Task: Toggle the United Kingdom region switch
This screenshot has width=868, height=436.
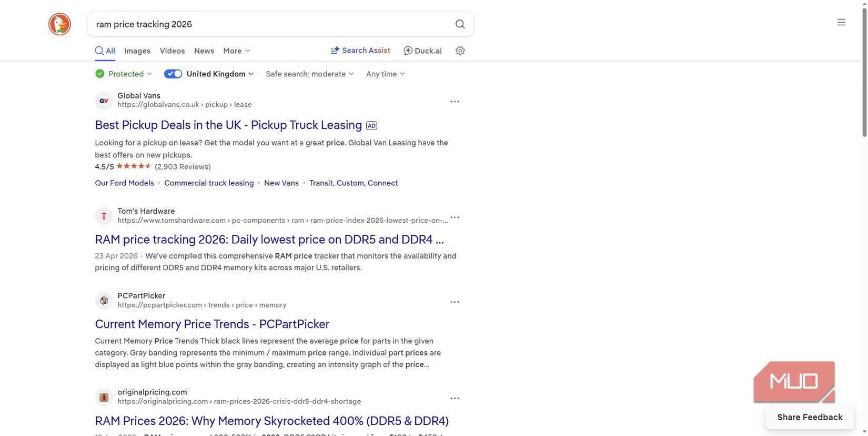Action: (x=173, y=74)
